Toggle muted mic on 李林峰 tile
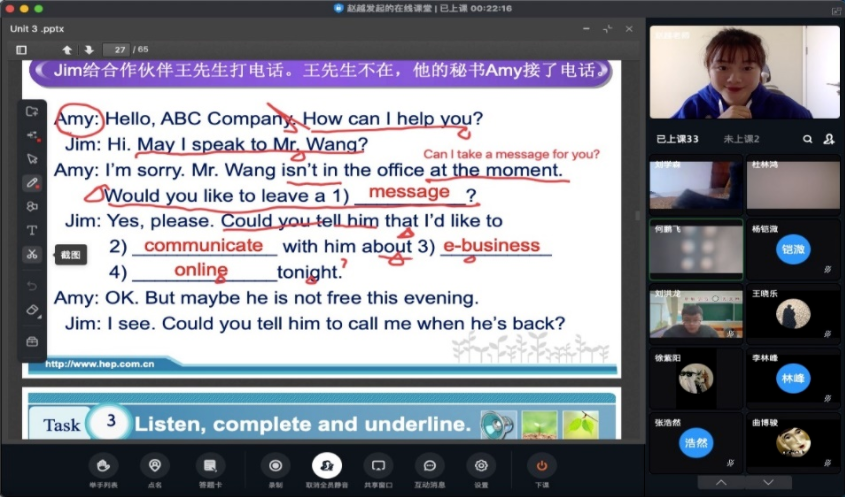The width and height of the screenshot is (845, 497). click(828, 398)
